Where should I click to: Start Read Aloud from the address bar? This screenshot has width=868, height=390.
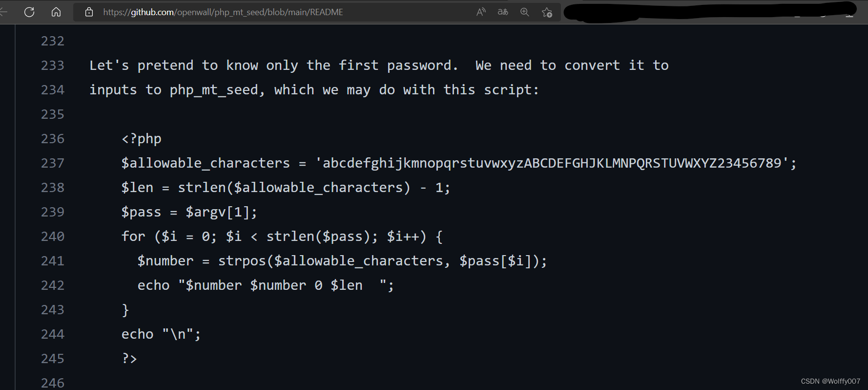[x=481, y=12]
